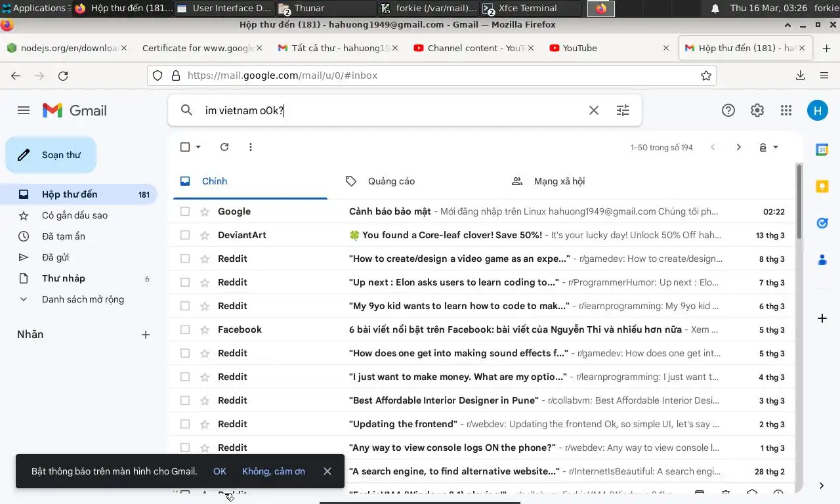Open Gmail settings gear
The height and width of the screenshot is (504, 840).
coord(757,110)
